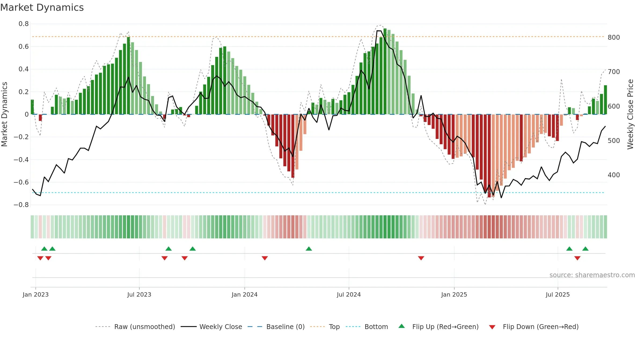Click the deepest dark red bar in early 2025

click(489, 156)
